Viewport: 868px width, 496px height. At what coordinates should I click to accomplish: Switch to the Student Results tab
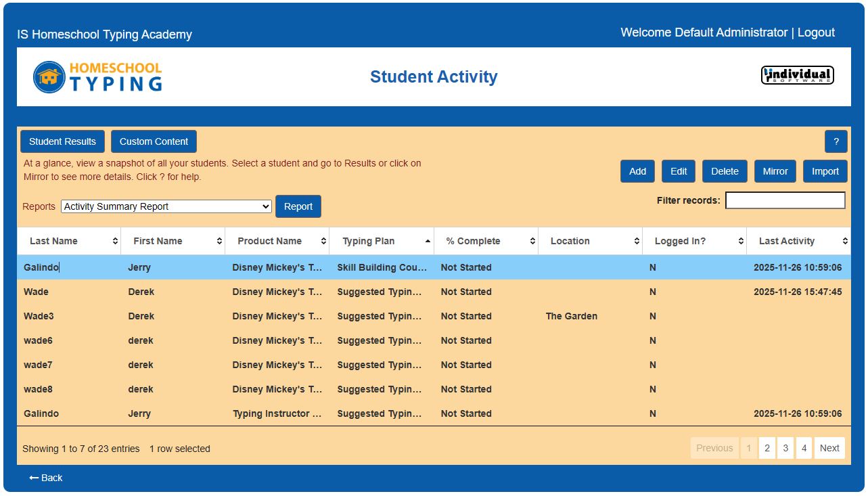pos(62,141)
